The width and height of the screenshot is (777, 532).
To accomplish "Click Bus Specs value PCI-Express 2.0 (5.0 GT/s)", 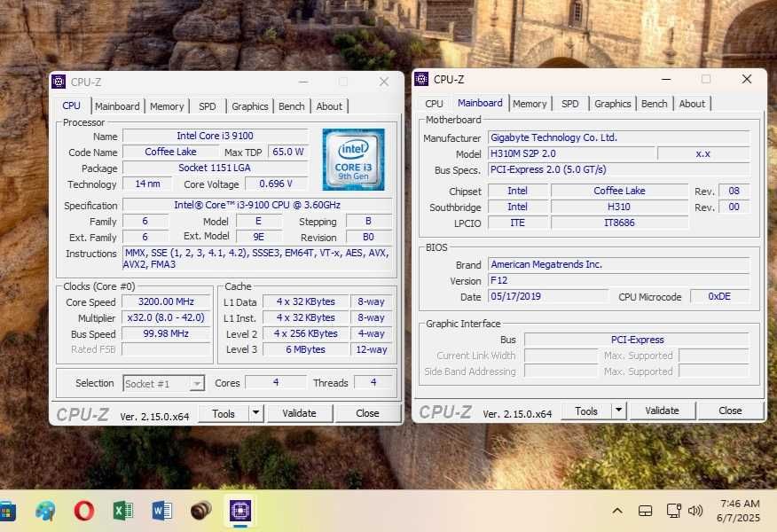I will pos(619,169).
